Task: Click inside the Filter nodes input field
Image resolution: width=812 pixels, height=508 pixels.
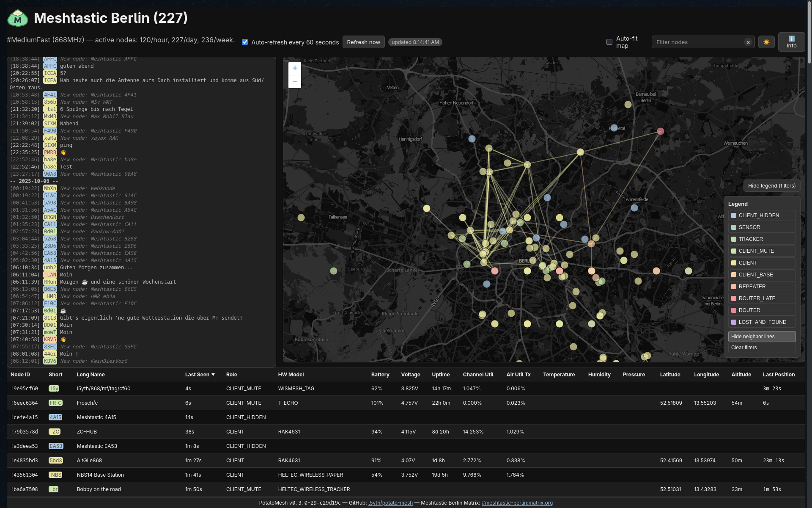Action: point(698,42)
